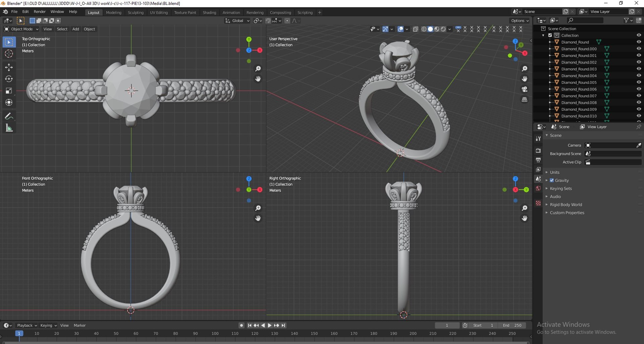The image size is (644, 344).
Task: Jump to last frame button
Action: 283,325
